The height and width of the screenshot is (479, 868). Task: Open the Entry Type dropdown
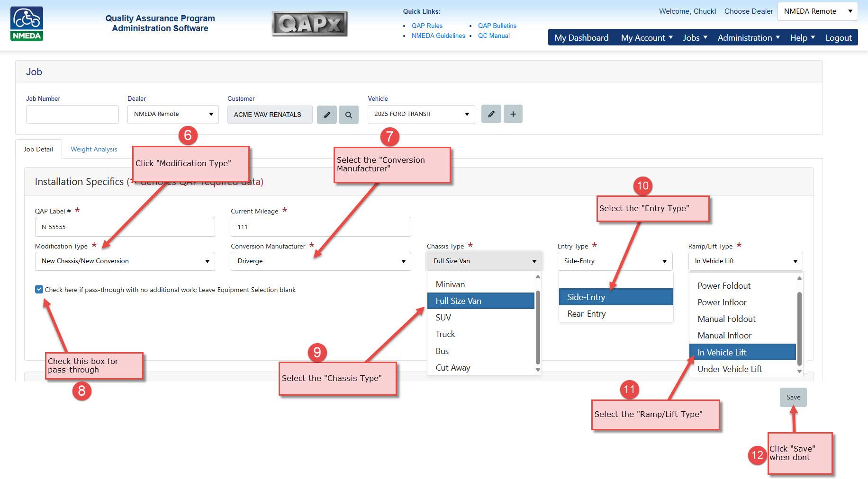[x=615, y=261]
